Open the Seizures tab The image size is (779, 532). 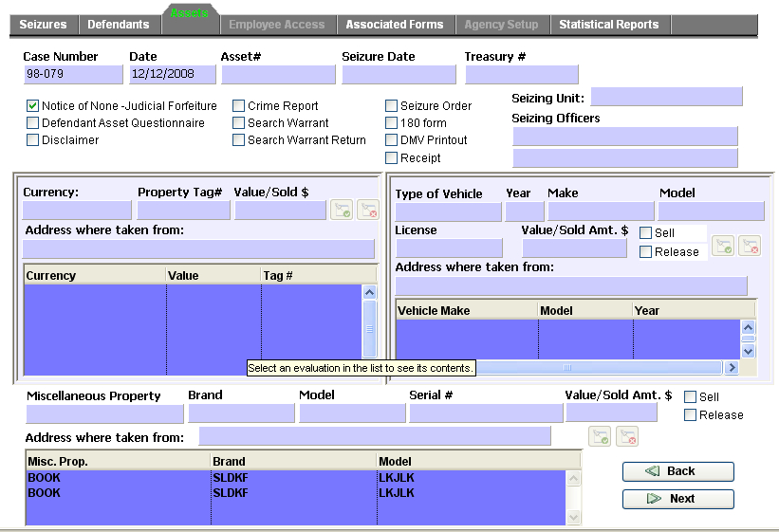point(44,25)
